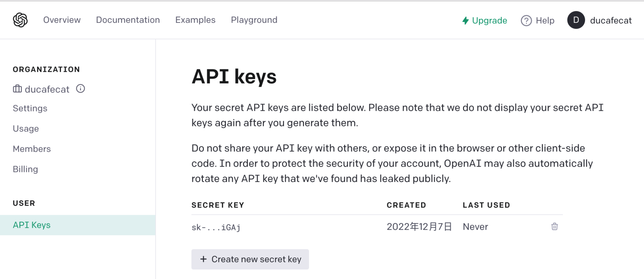The width and height of the screenshot is (644, 279).
Task: Go to Billing
Action: [x=25, y=169]
